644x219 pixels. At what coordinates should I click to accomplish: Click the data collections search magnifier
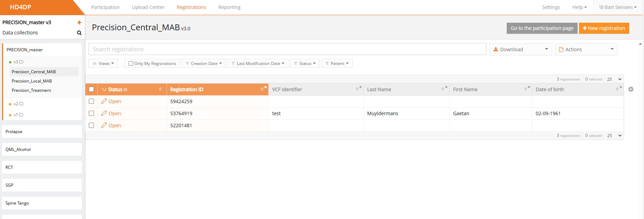[x=79, y=33]
